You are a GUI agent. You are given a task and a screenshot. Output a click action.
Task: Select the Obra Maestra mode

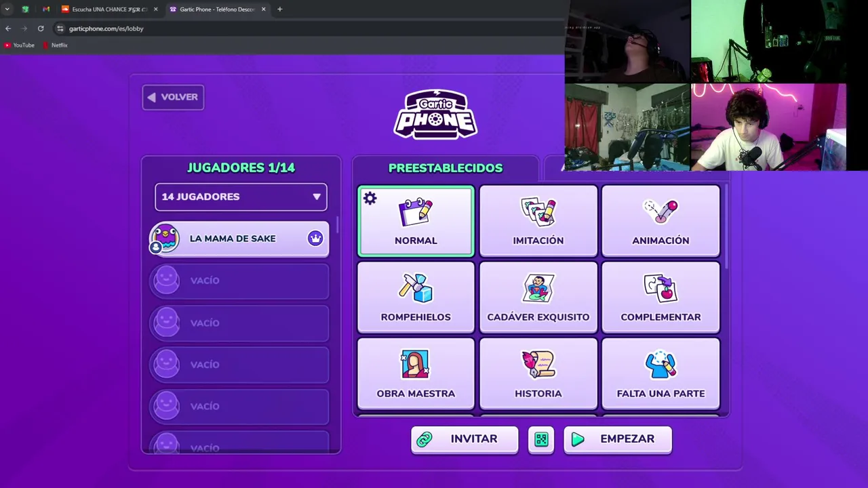coord(416,374)
